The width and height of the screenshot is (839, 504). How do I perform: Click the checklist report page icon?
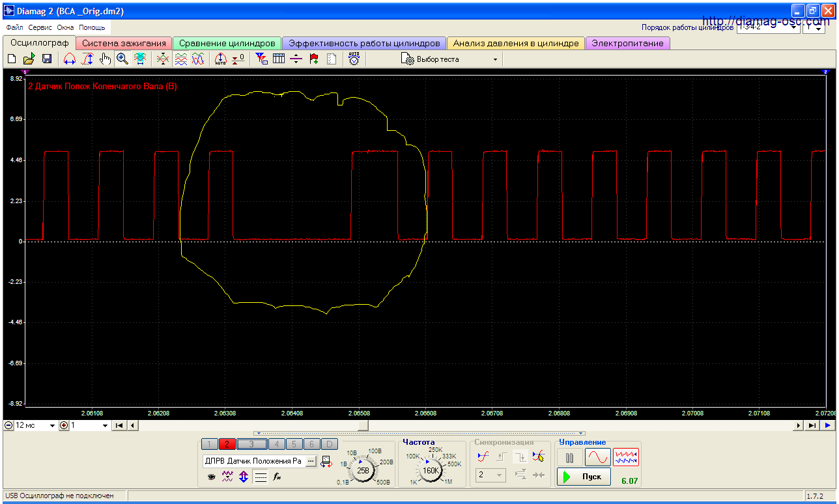(332, 59)
